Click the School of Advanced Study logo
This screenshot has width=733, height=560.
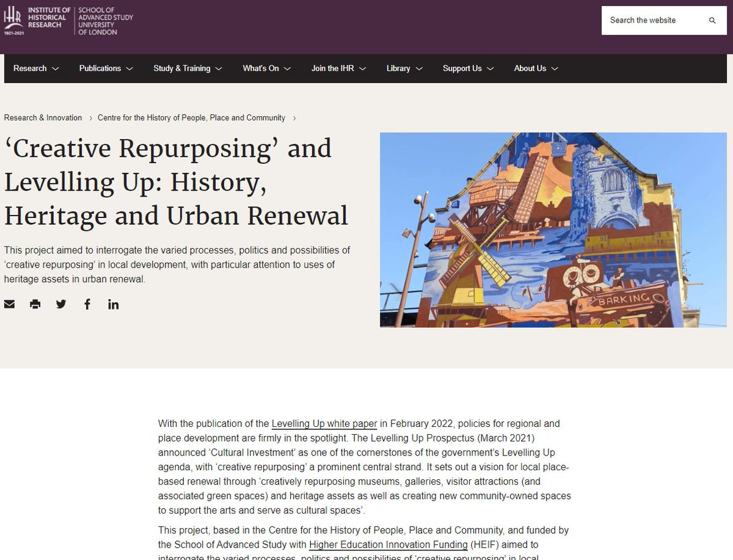point(106,21)
